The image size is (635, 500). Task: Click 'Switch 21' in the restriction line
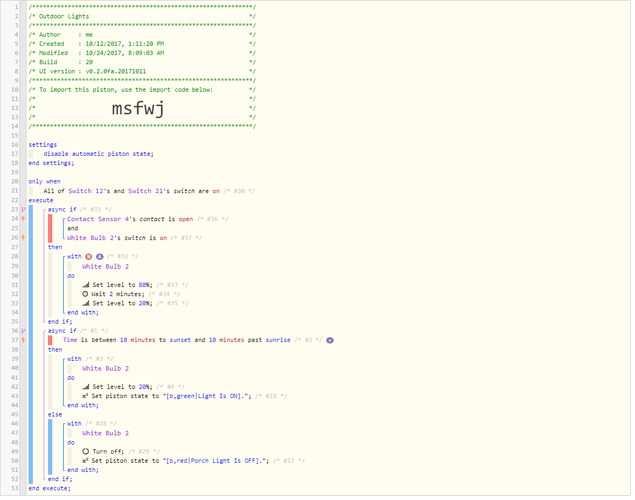coord(146,191)
